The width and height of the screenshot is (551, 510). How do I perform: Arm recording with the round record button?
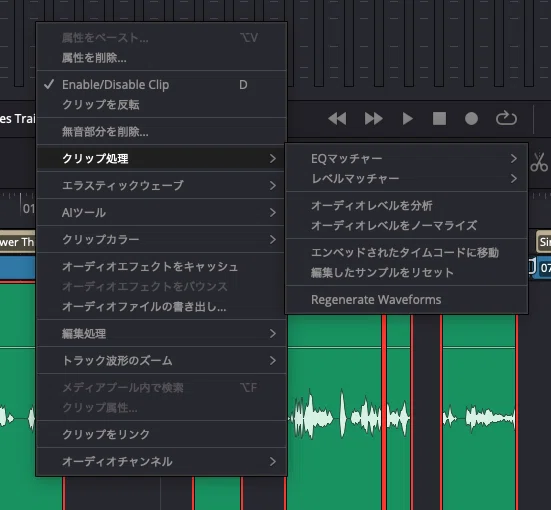click(471, 119)
